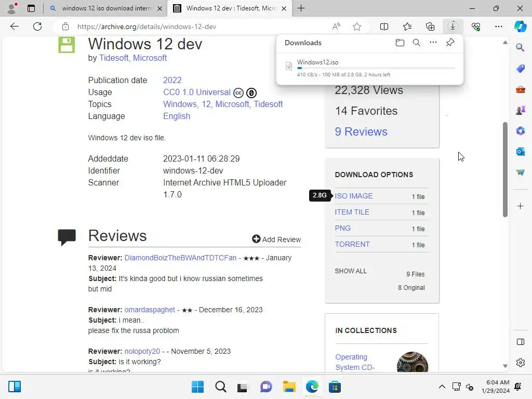This screenshot has height=399, width=532.
Task: Pin the Downloads panel
Action: [450, 43]
